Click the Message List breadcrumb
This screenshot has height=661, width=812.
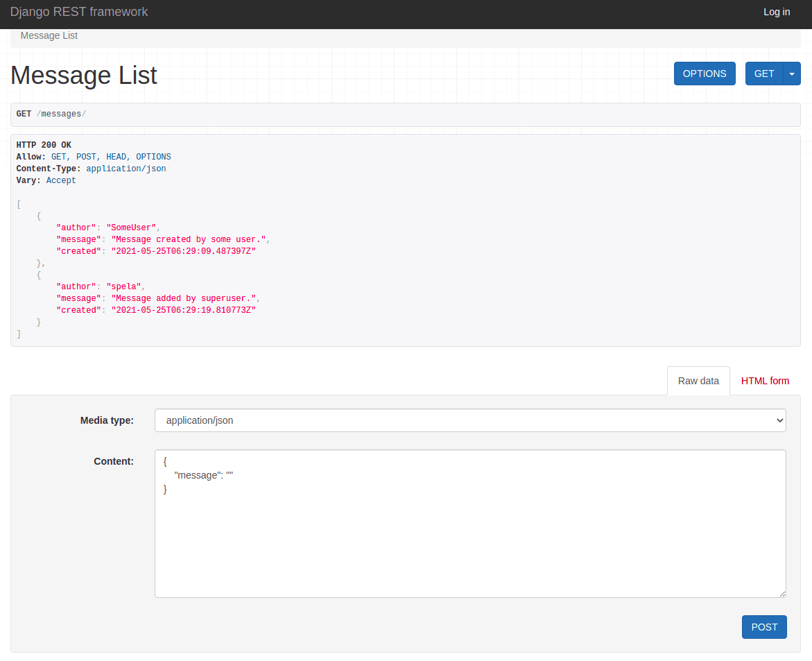[x=49, y=36]
